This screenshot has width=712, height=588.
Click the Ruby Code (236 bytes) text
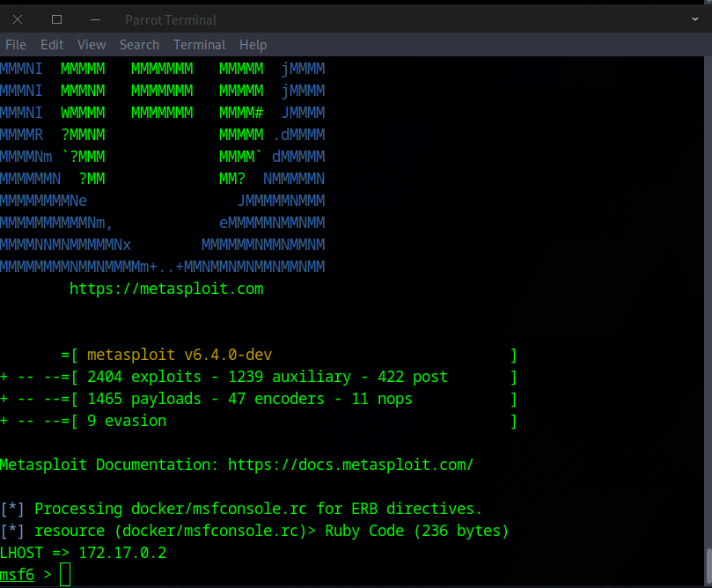click(x=416, y=531)
